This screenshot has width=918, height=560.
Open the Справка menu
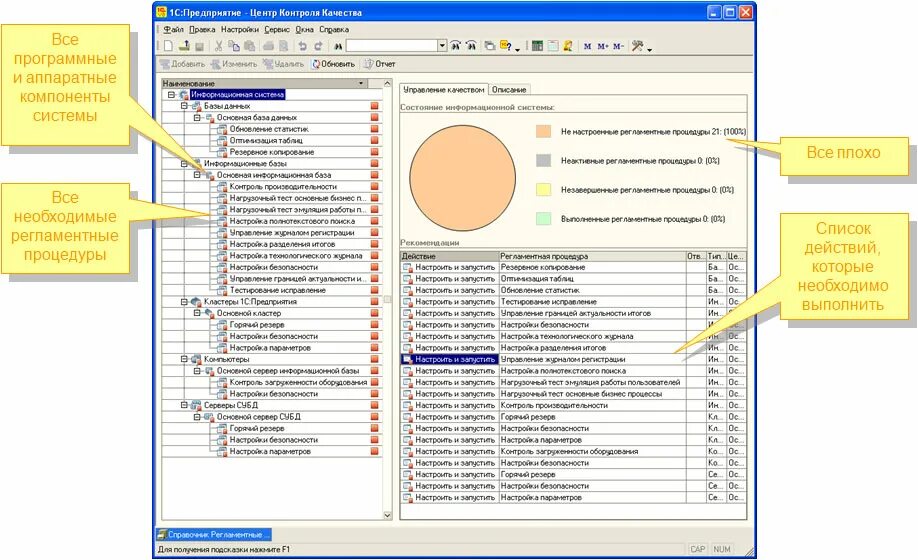[334, 29]
